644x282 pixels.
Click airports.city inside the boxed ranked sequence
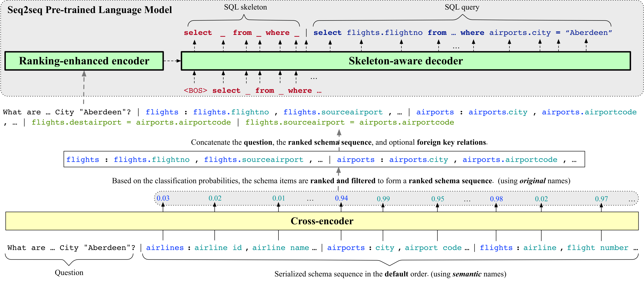[418, 160]
